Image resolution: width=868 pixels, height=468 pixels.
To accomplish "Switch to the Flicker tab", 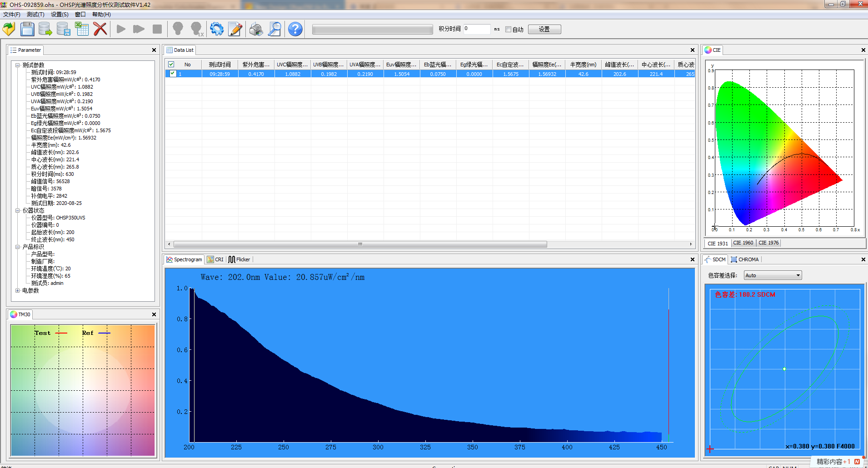I will tap(239, 259).
